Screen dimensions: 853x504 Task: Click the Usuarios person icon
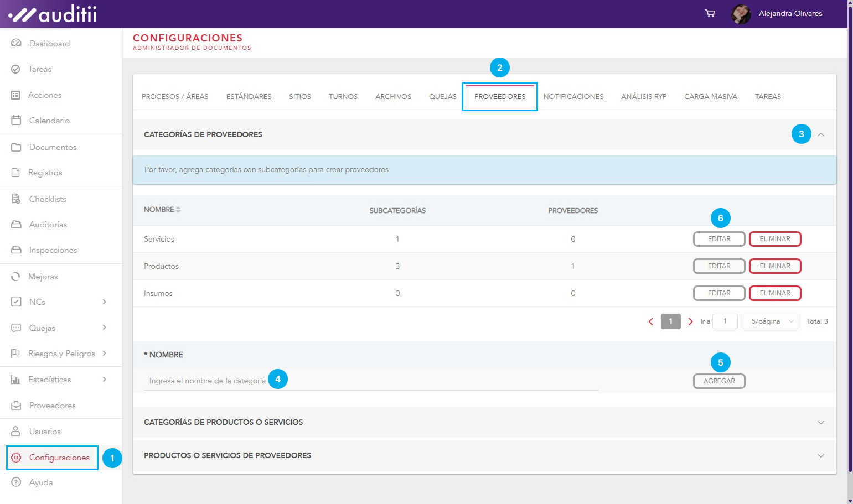click(x=16, y=431)
